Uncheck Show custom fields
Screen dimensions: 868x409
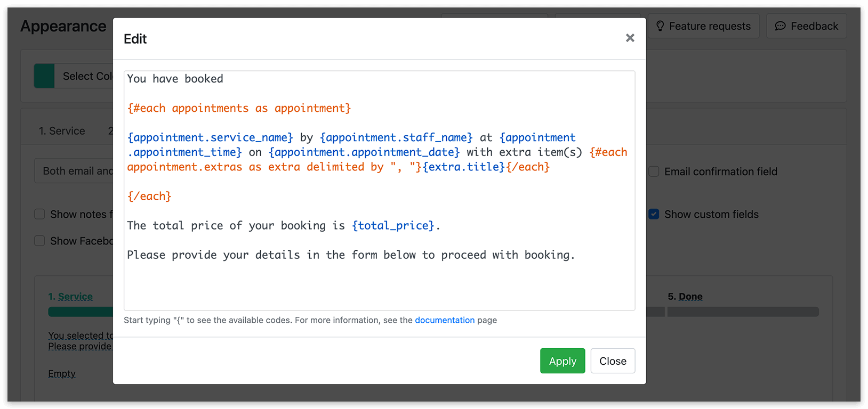[x=654, y=214]
